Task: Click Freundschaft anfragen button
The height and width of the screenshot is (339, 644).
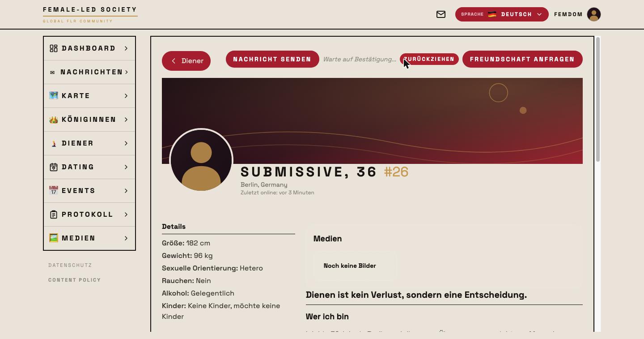Action: 522,59
